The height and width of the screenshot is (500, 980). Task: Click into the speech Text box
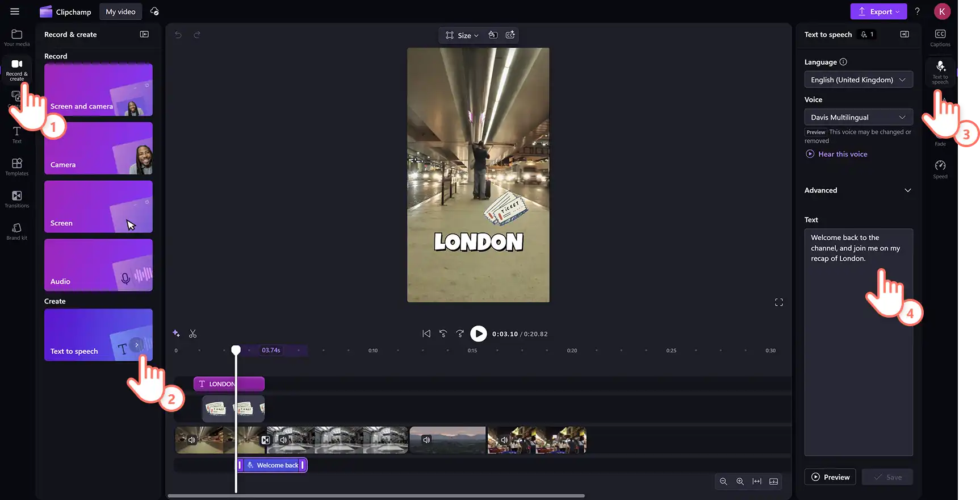pos(858,342)
